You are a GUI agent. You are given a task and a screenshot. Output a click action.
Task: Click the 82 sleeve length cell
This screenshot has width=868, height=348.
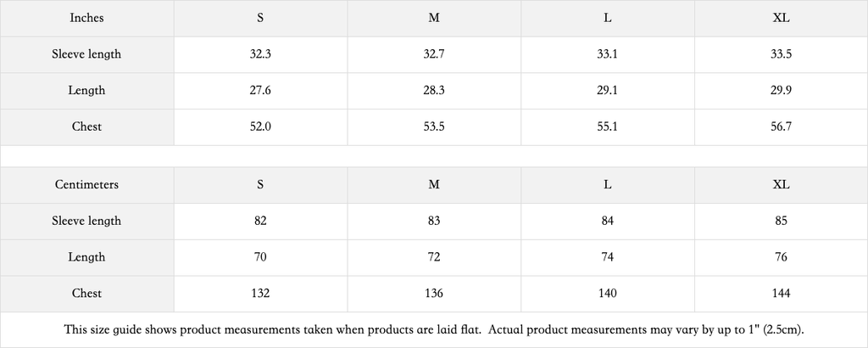pos(261,222)
